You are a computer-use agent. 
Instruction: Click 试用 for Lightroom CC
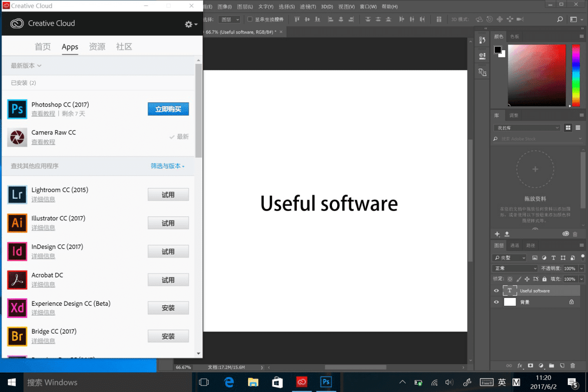(168, 195)
